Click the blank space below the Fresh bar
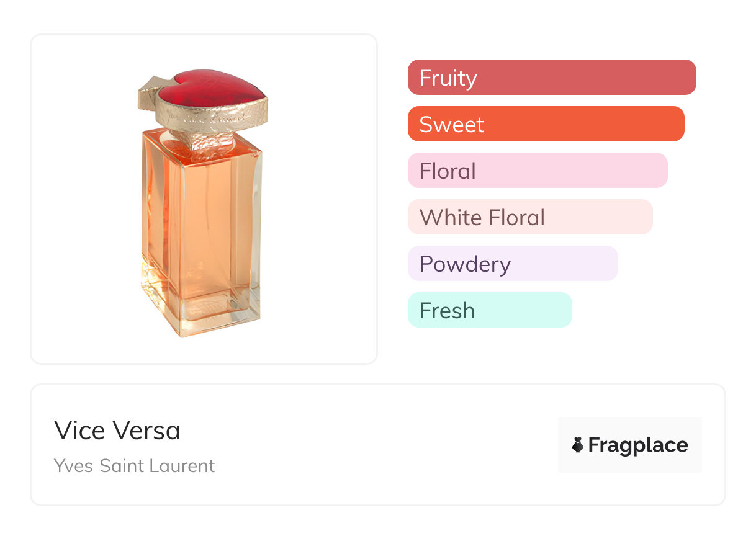Screen dimensions: 756x536 point(490,347)
